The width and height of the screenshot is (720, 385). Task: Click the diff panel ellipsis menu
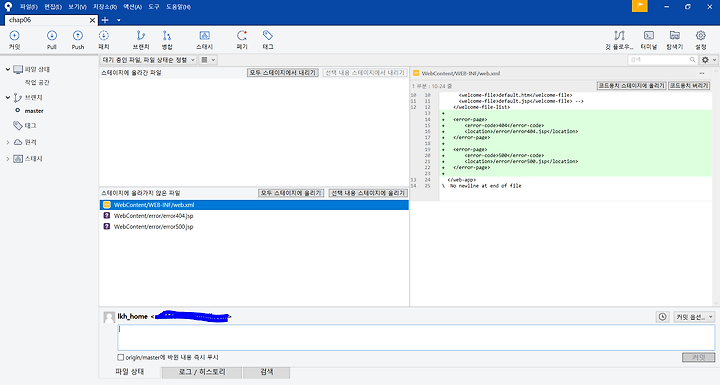(x=702, y=73)
